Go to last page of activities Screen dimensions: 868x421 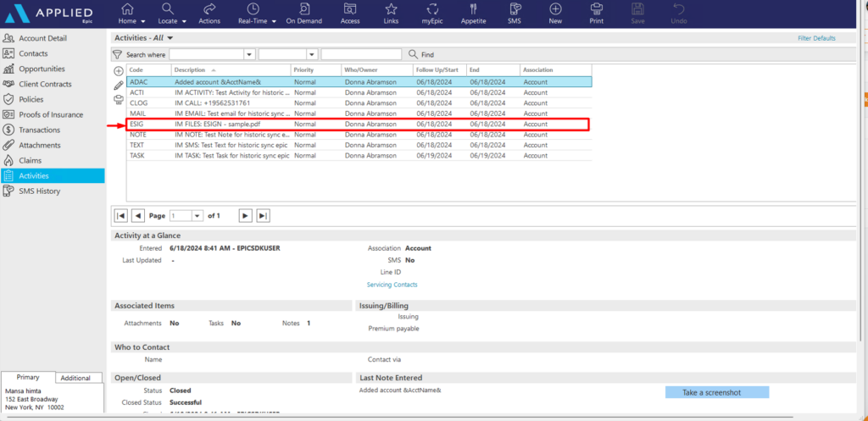pyautogui.click(x=264, y=215)
